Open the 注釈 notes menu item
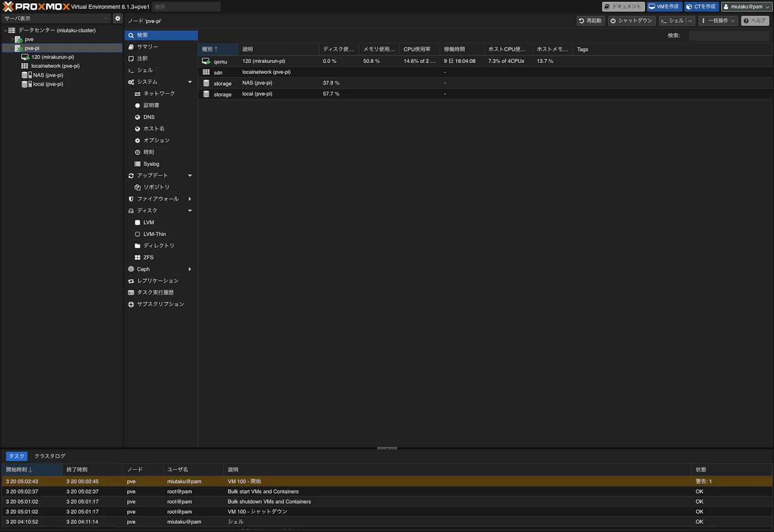 pyautogui.click(x=161, y=58)
